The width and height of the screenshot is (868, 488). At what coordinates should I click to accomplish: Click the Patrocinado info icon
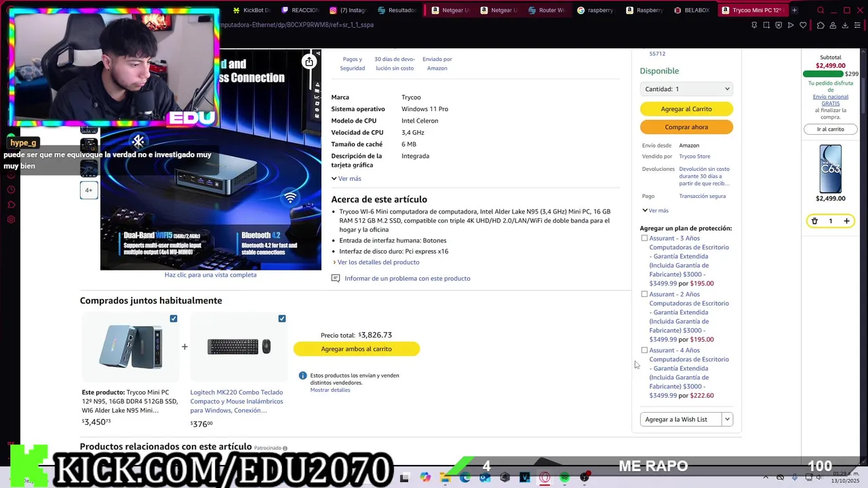(x=285, y=448)
